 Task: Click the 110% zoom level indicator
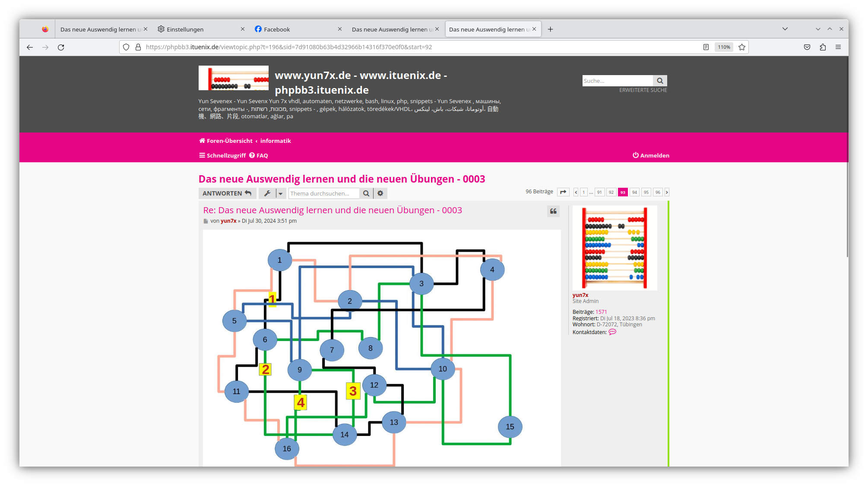(x=724, y=47)
